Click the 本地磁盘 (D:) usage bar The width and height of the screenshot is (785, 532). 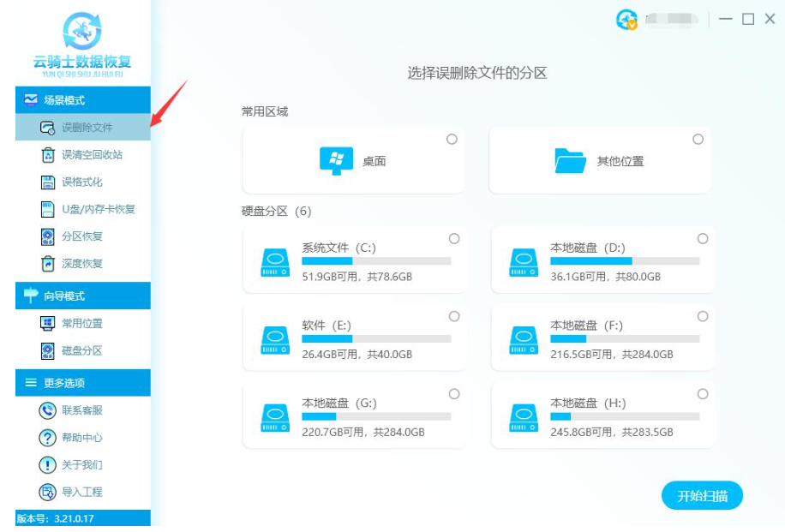[x=624, y=261]
